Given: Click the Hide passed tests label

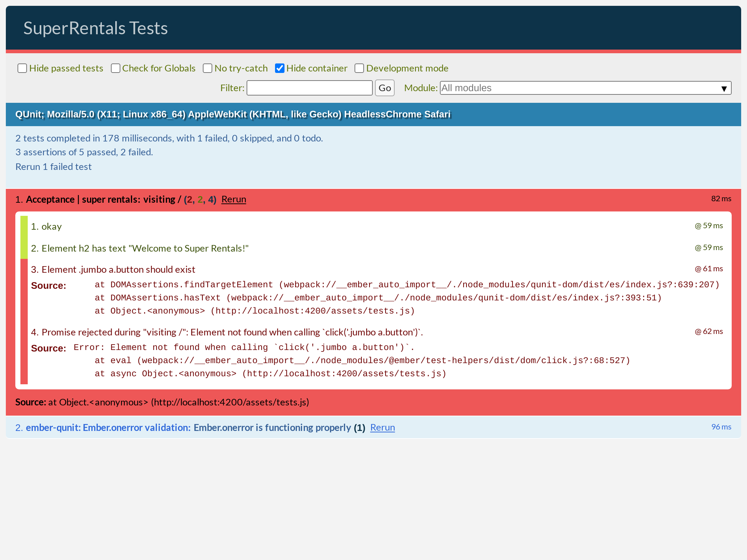Looking at the screenshot, I should pyautogui.click(x=66, y=68).
